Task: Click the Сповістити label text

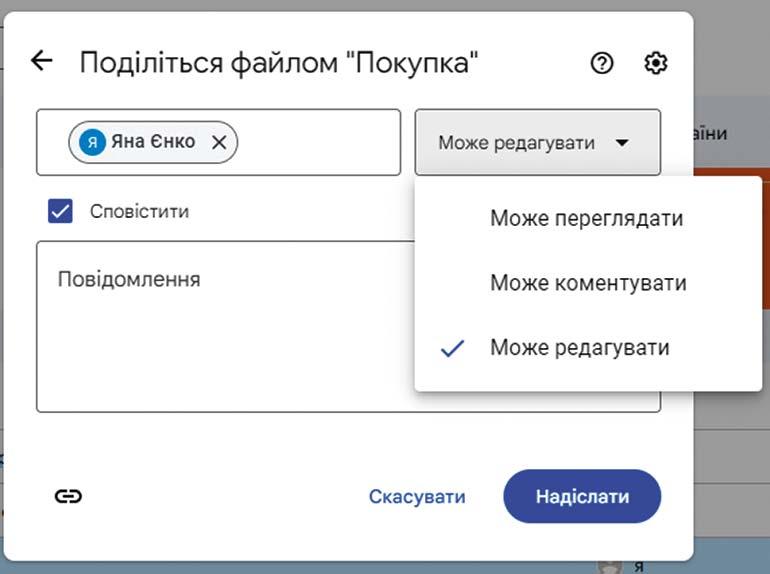Action: point(139,211)
